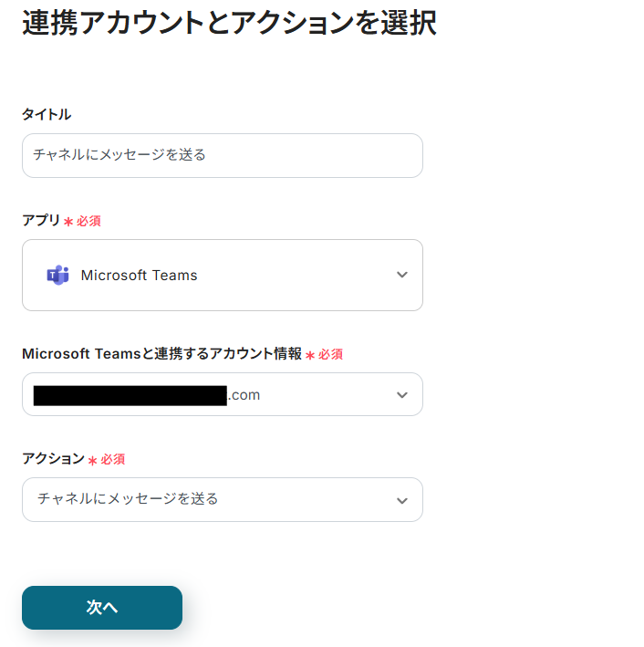The height and width of the screenshot is (647, 644).
Task: Expand the アプリ dropdown chevron
Action: [x=402, y=275]
